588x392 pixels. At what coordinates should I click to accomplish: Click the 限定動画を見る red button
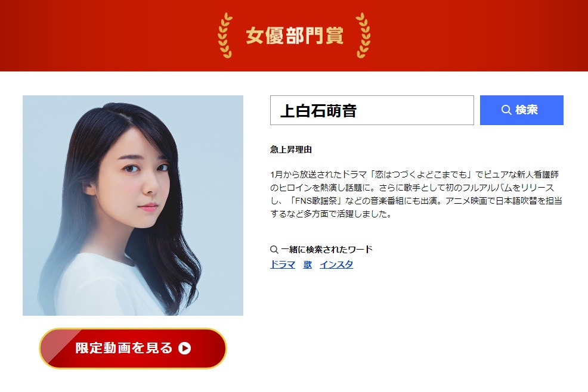point(133,348)
